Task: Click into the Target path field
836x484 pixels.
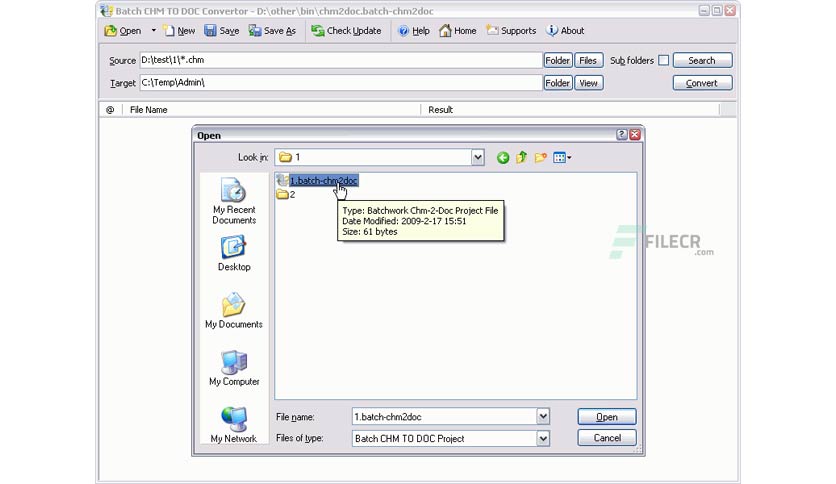Action: tap(341, 83)
